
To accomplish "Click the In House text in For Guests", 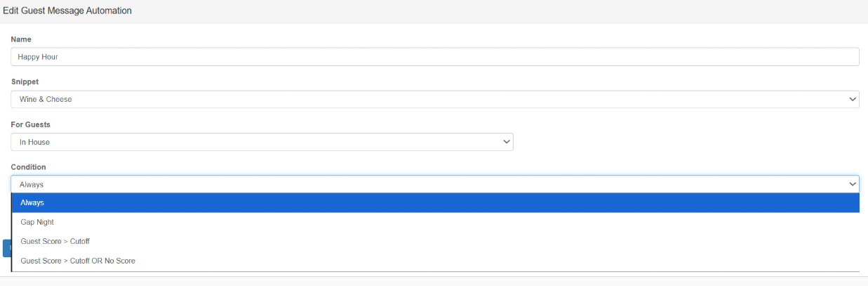I will 34,142.
